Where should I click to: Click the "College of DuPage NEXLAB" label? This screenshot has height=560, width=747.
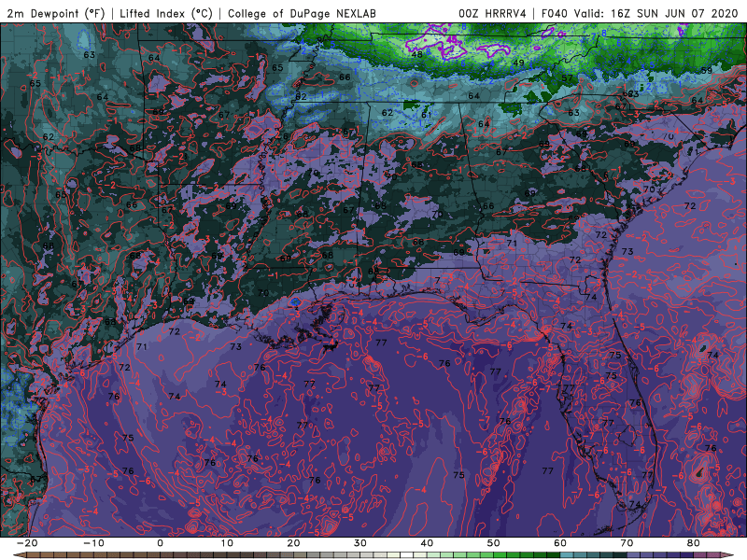(x=302, y=13)
